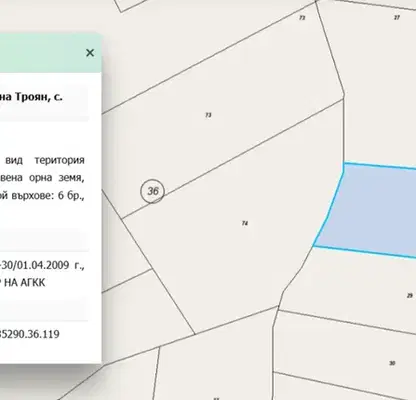Click the circled 36 block label

coord(153,191)
